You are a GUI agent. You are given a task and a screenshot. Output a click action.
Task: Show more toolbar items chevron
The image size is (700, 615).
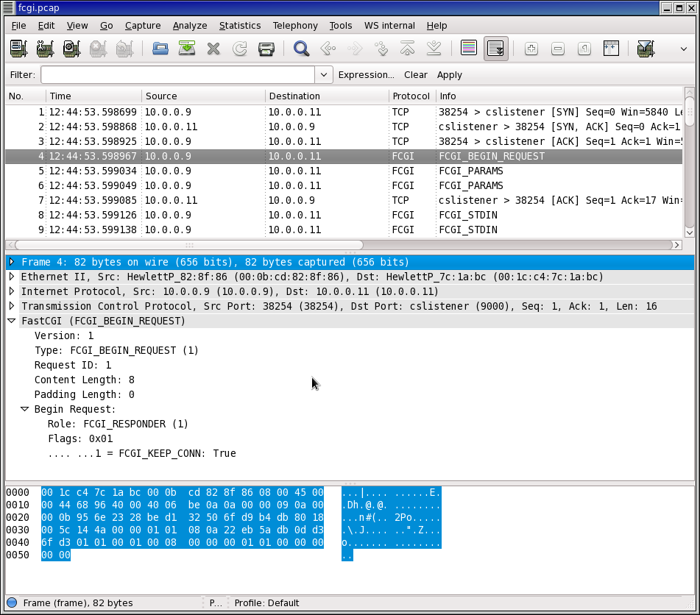click(x=684, y=49)
